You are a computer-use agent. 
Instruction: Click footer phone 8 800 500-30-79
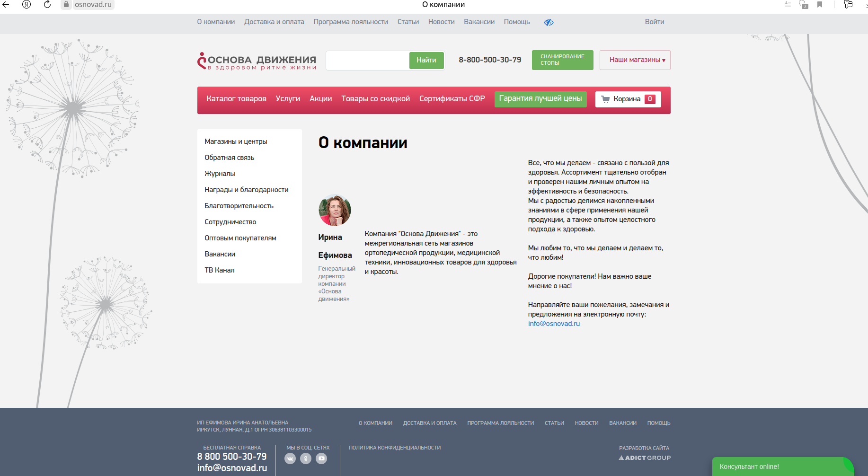pos(232,457)
